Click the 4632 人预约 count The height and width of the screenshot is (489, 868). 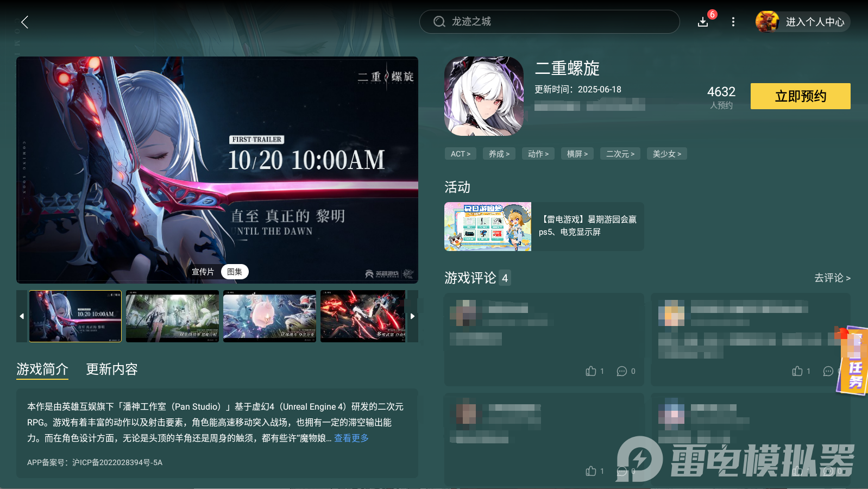pyautogui.click(x=721, y=97)
